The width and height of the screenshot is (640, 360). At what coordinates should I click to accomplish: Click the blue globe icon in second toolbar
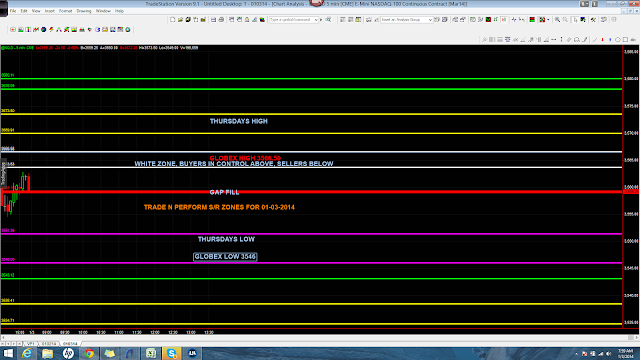(x=43, y=29)
